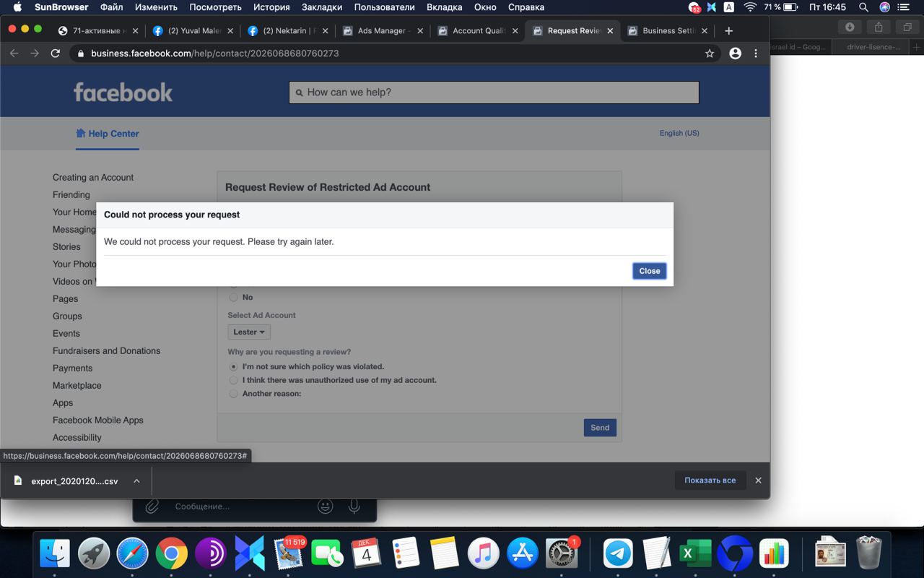This screenshot has width=924, height=578.
Task: Open the Справка menu
Action: point(526,7)
